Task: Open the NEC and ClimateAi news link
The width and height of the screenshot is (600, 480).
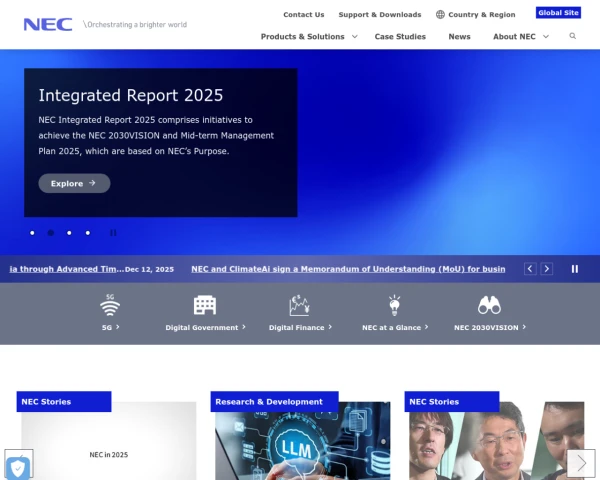Action: tap(348, 269)
